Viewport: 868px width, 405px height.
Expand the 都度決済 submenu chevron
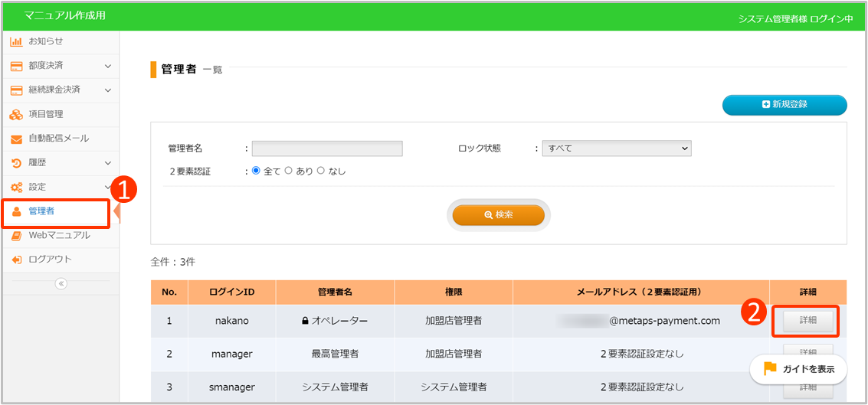[x=108, y=66]
